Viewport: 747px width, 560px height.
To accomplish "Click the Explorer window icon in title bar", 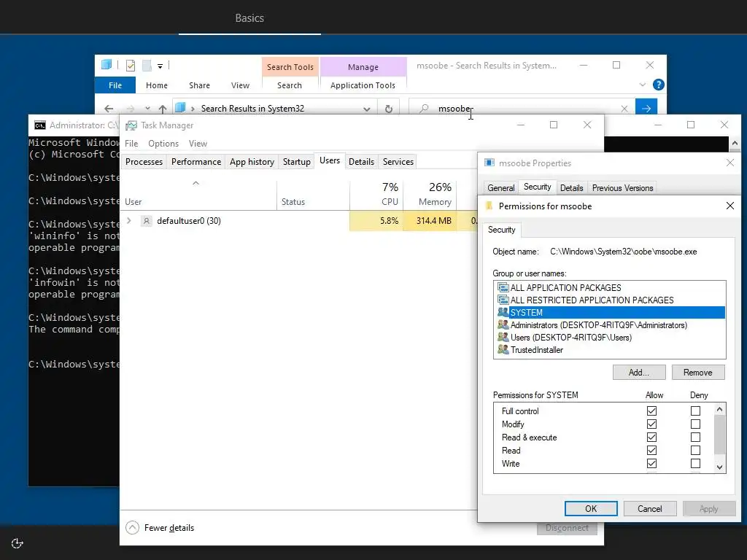I will click(107, 65).
